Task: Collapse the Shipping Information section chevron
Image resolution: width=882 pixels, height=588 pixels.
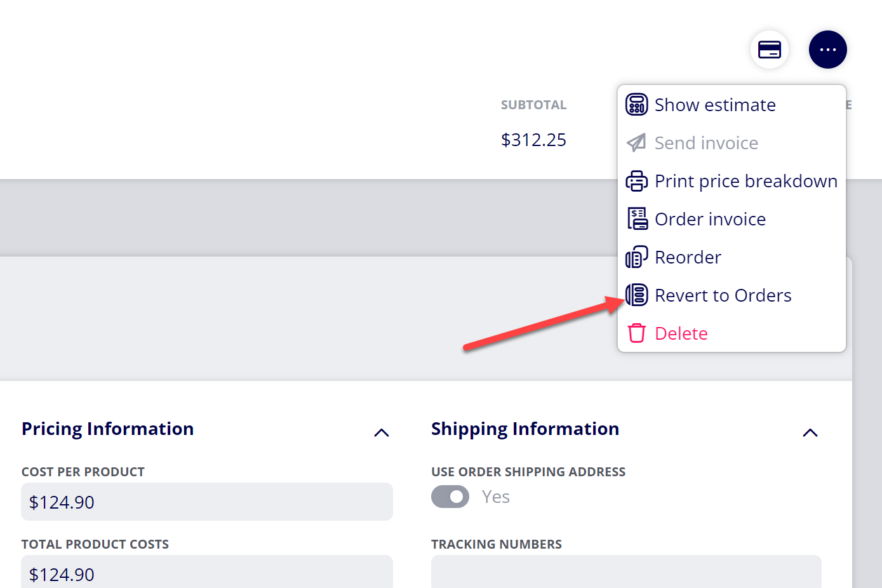Action: click(810, 433)
